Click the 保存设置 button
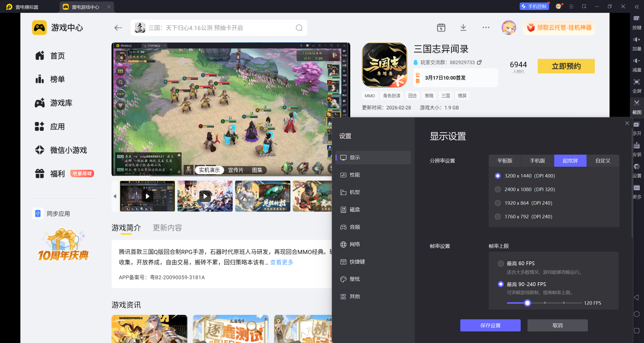This screenshot has width=644, height=343. click(x=490, y=325)
